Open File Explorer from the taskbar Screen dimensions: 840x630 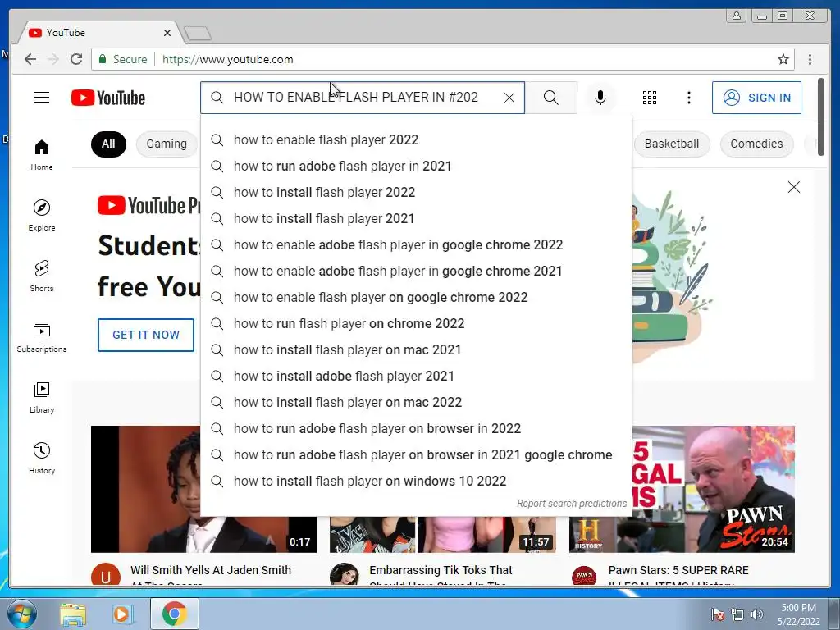click(x=73, y=614)
